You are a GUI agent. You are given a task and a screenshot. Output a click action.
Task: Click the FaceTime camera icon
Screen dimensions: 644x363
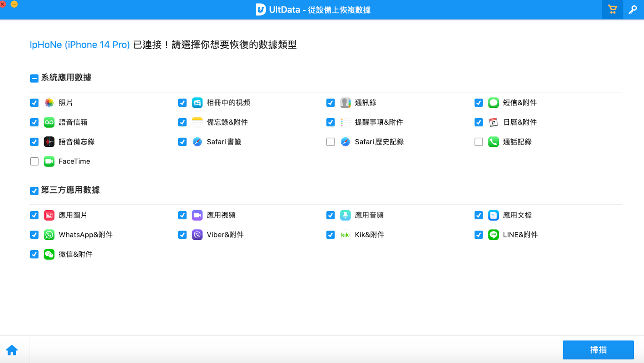[x=49, y=161]
